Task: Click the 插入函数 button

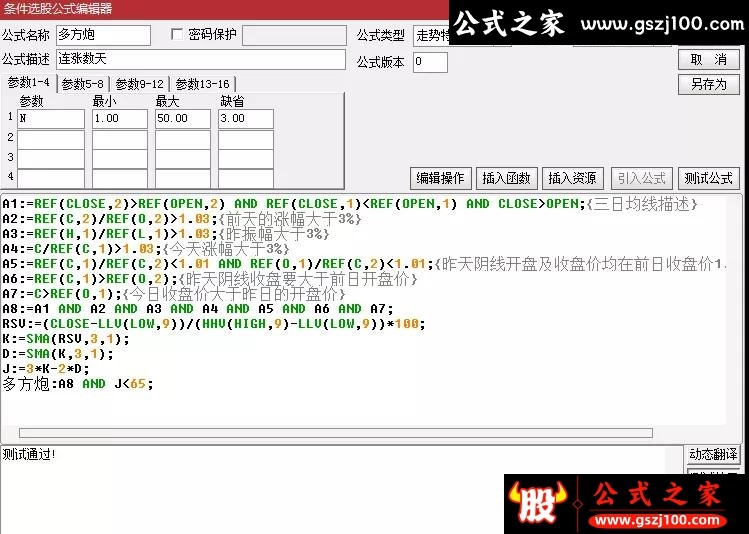Action: tap(507, 178)
